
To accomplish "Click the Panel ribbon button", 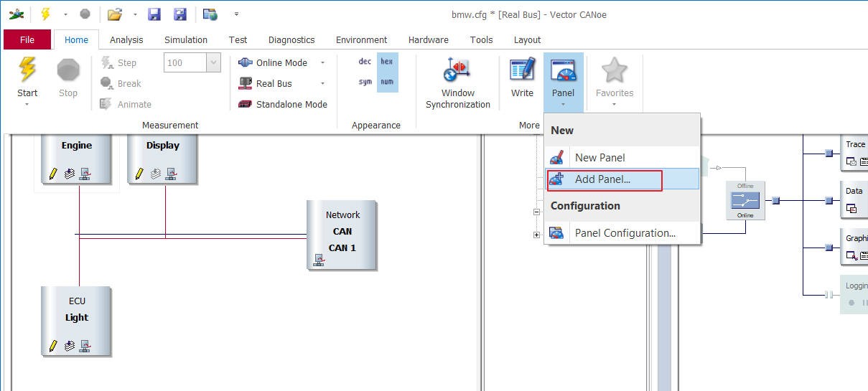I will click(563, 82).
